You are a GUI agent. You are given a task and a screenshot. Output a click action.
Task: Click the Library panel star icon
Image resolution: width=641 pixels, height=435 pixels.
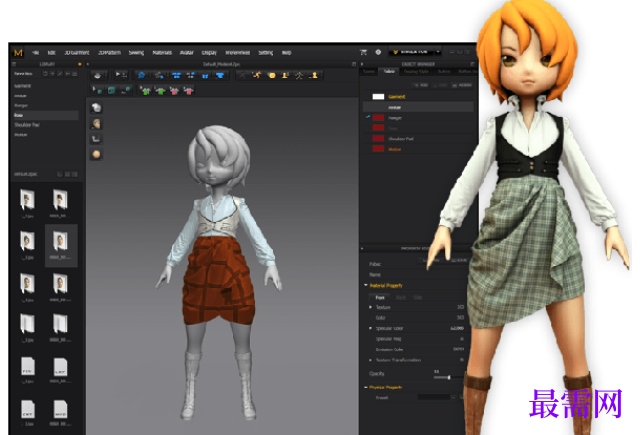coord(80,64)
